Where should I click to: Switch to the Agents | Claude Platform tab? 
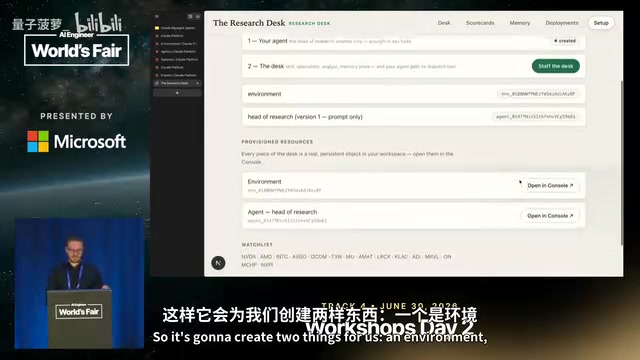[177, 52]
